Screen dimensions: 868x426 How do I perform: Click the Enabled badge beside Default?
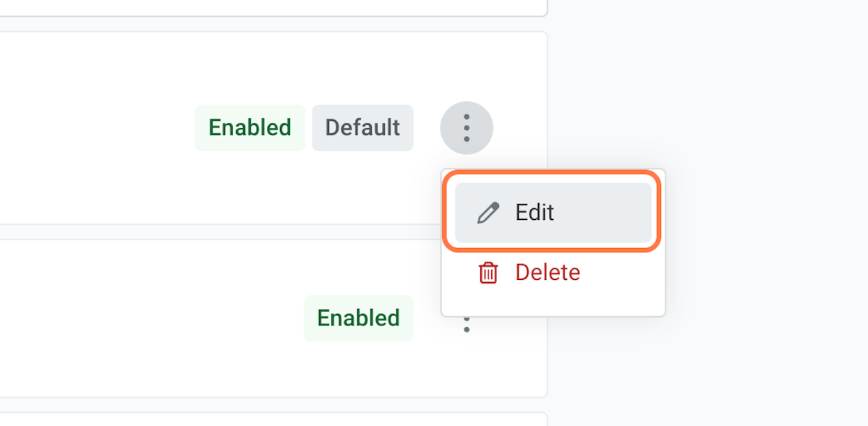[x=250, y=128]
